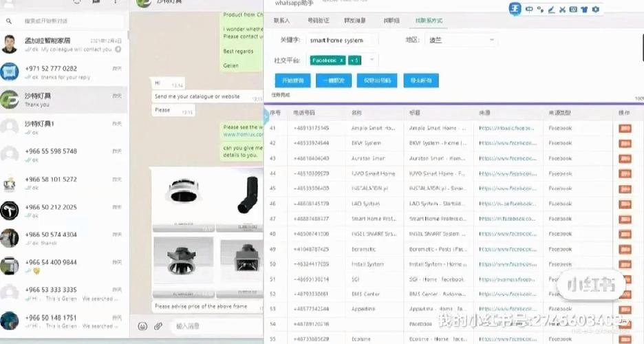644x344 pixels.
Task: Open the Sogou soft keyboard icon
Action: pos(573,9)
